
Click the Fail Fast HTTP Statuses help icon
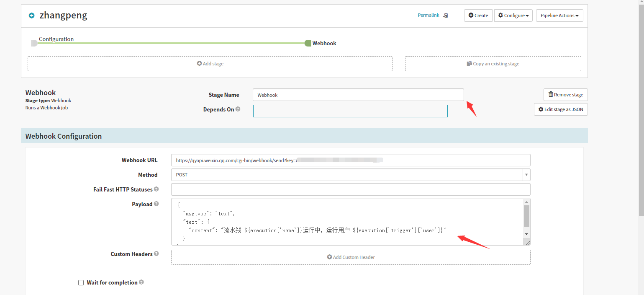[156, 189]
